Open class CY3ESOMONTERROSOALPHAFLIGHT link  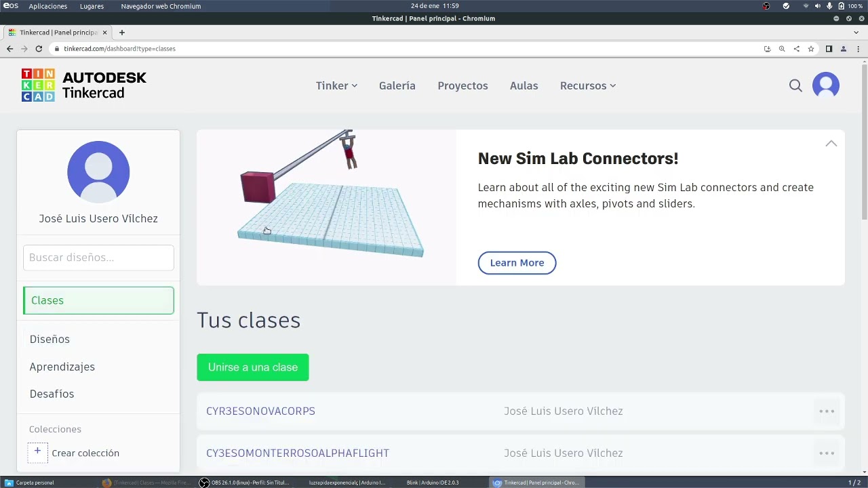(x=298, y=453)
